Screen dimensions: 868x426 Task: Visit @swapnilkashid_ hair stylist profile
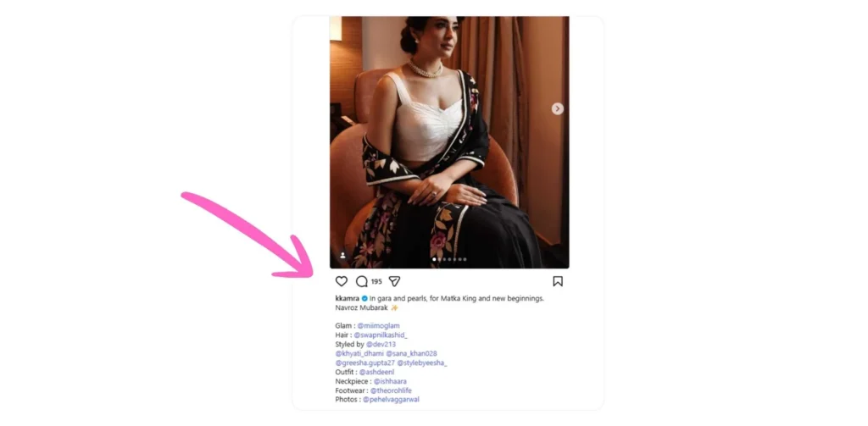381,335
